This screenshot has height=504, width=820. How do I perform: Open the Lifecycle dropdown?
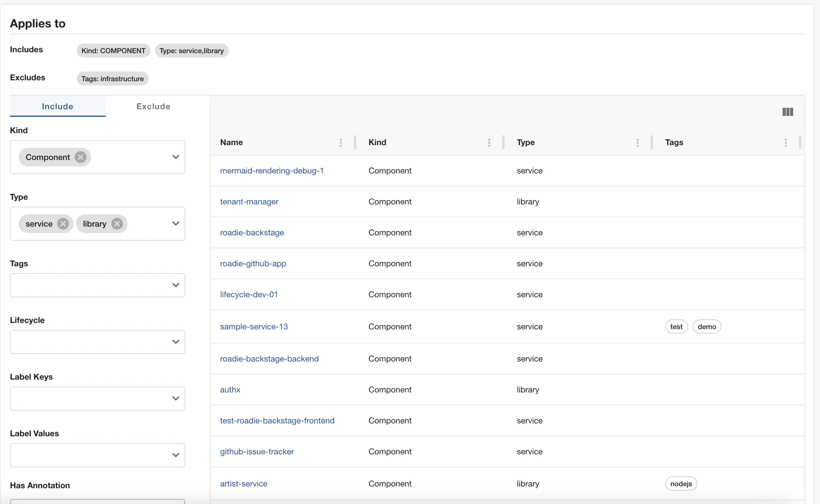pos(176,342)
